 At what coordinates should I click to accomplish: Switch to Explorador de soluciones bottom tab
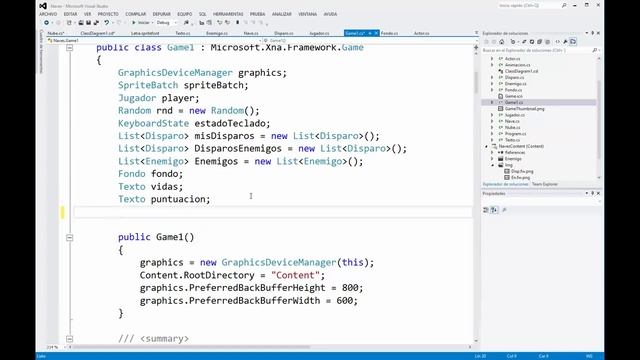point(505,184)
